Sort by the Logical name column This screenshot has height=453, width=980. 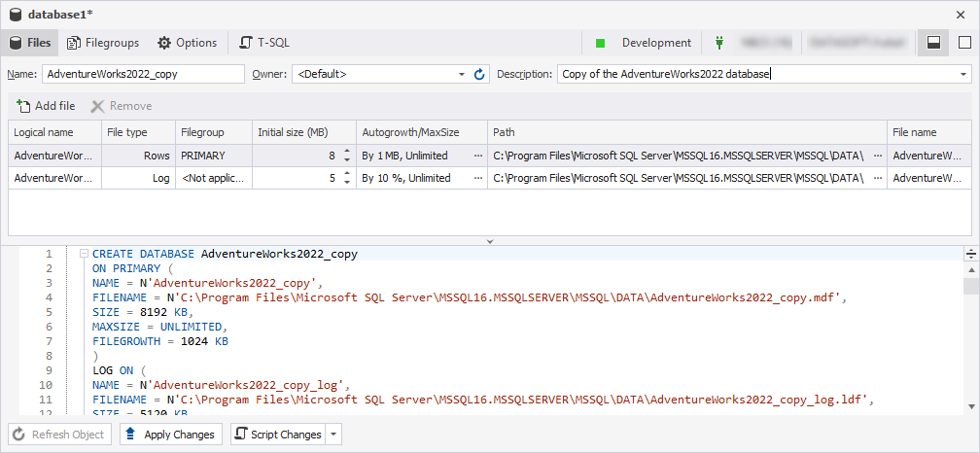55,132
